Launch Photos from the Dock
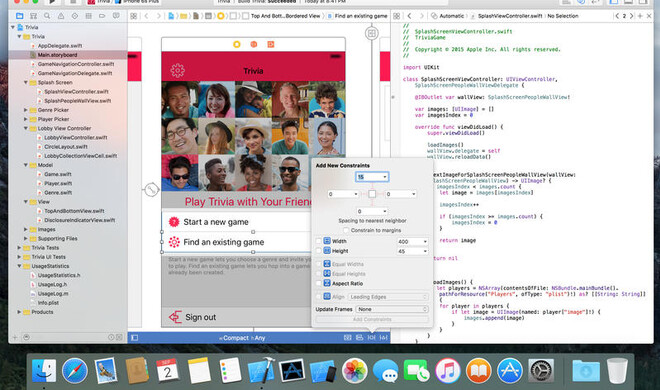Screen dimensions: 660x390 coord(354,371)
